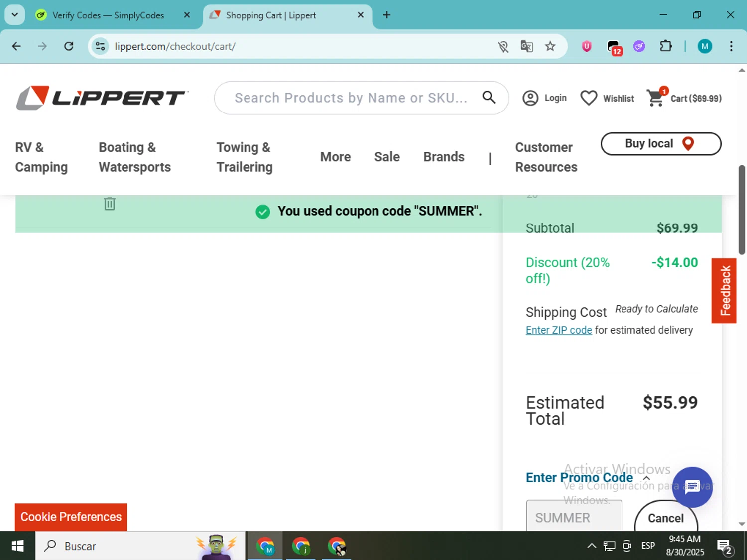Screen dimensions: 747x560
Task: Focus the product search field
Action: tap(351, 98)
